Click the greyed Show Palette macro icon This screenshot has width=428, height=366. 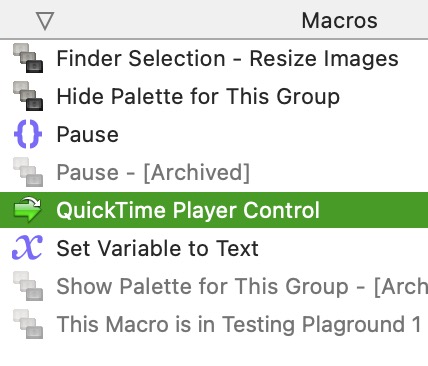(x=28, y=286)
